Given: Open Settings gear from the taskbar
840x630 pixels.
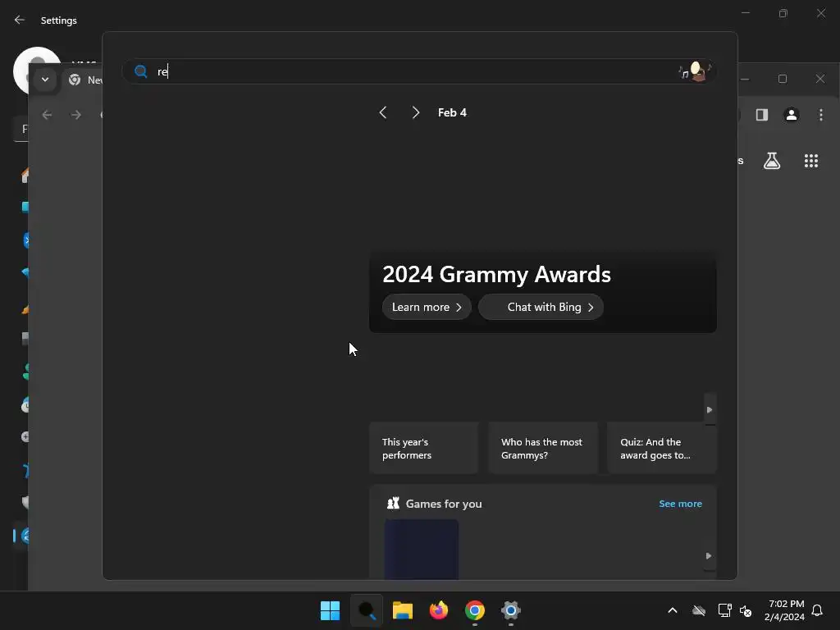Looking at the screenshot, I should click(x=511, y=610).
